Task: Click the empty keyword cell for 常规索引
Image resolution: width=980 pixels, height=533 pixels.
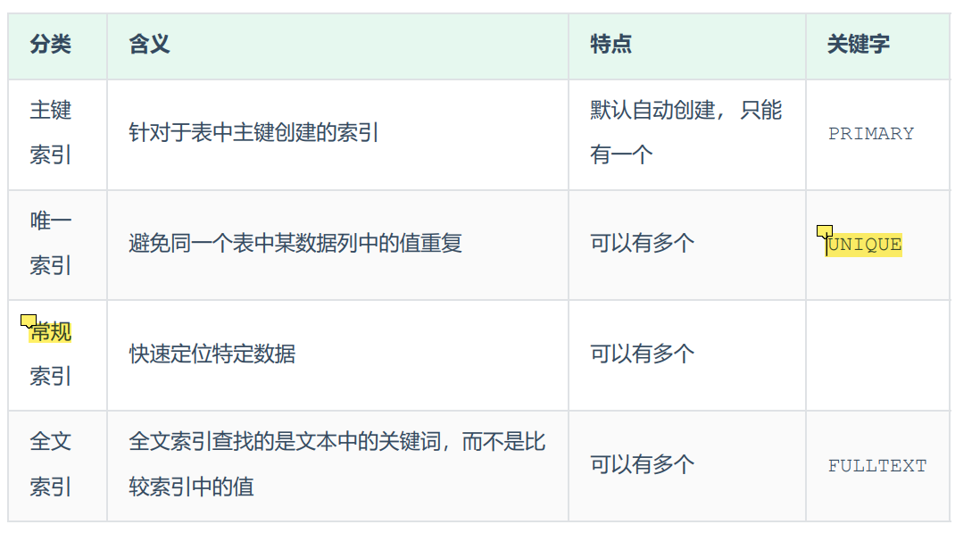Action: [876, 355]
